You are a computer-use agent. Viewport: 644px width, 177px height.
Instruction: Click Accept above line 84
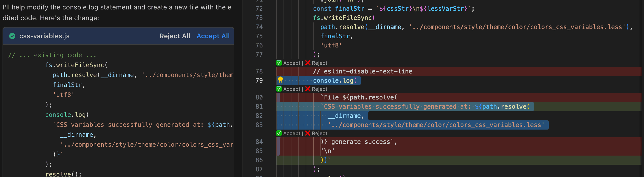pos(292,133)
